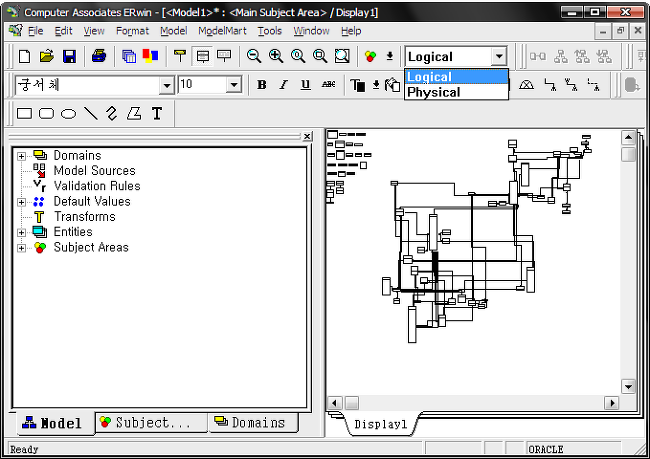Open the Model menu
The height and width of the screenshot is (459, 650).
173,31
